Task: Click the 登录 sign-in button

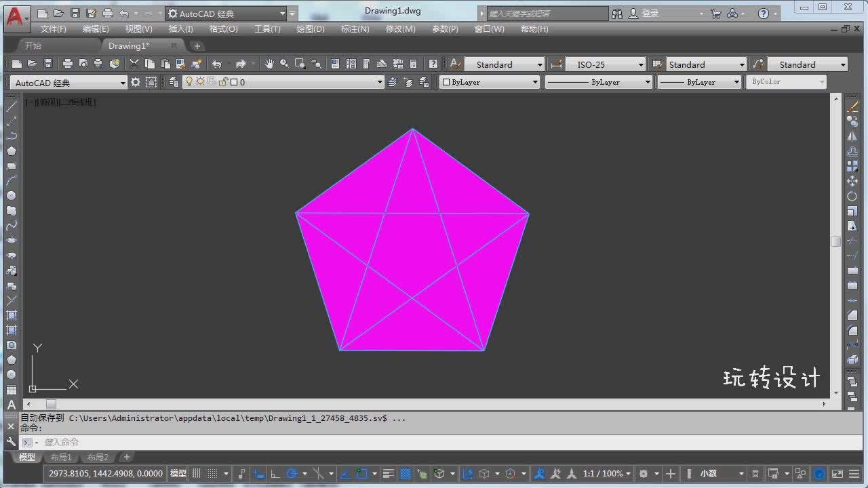Action: tap(644, 14)
